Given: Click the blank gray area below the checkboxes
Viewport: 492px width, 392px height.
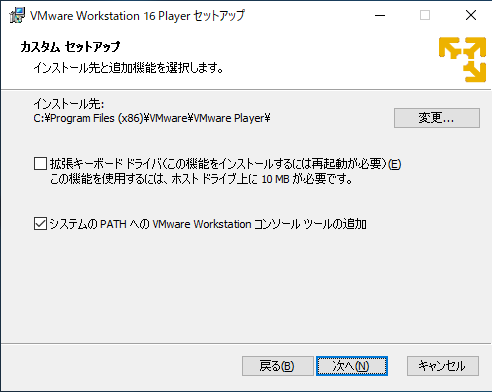Looking at the screenshot, I should coord(246,287).
